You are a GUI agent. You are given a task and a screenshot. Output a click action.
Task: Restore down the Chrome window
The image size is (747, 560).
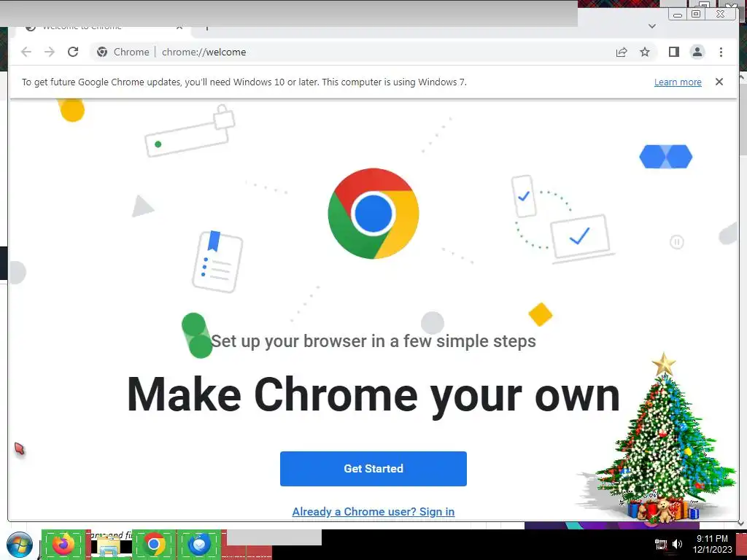coord(696,15)
